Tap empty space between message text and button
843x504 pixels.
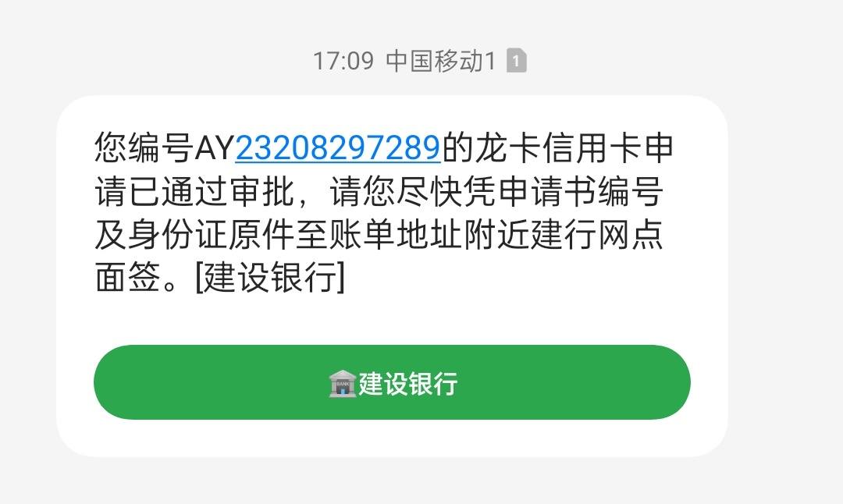(392, 320)
